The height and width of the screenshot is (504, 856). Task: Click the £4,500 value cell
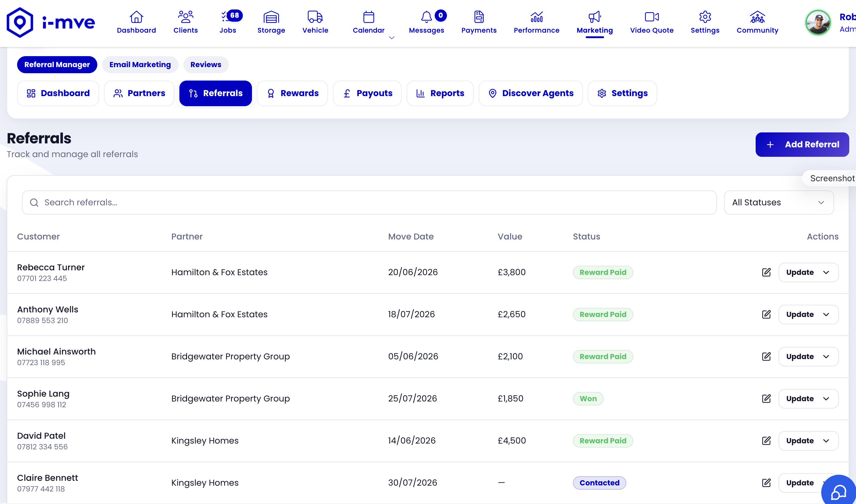512,441
